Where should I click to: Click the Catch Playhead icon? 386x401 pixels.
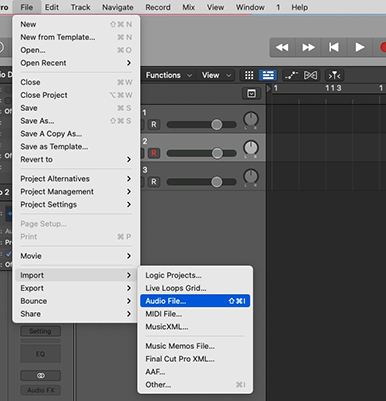pyautogui.click(x=334, y=75)
